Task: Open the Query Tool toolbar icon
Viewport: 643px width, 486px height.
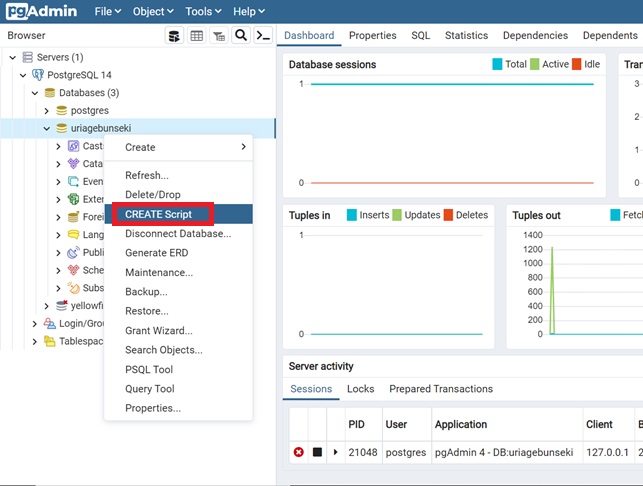Action: click(x=174, y=36)
